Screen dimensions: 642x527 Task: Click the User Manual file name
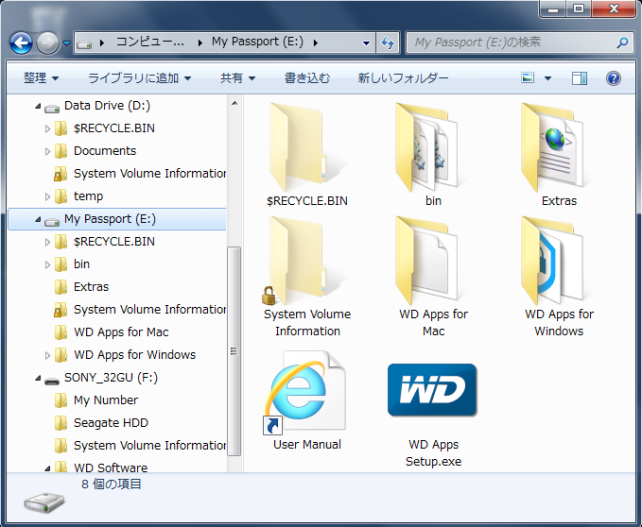(x=307, y=445)
